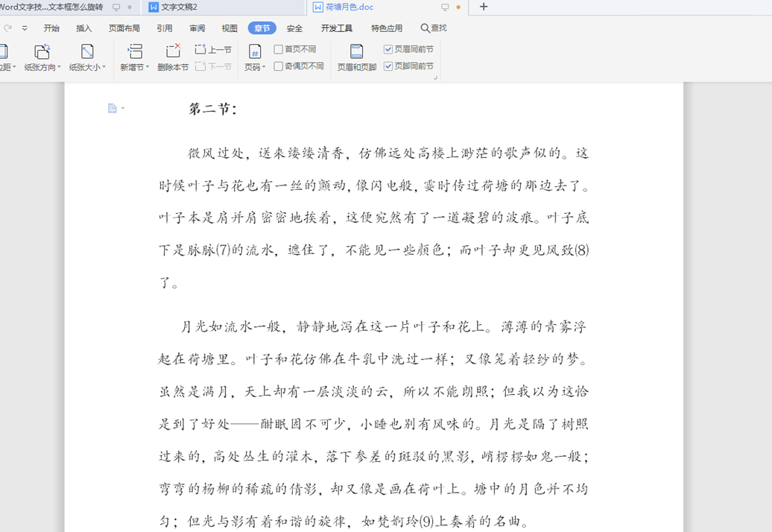Enable the 首页不同 checkbox

tap(278, 49)
